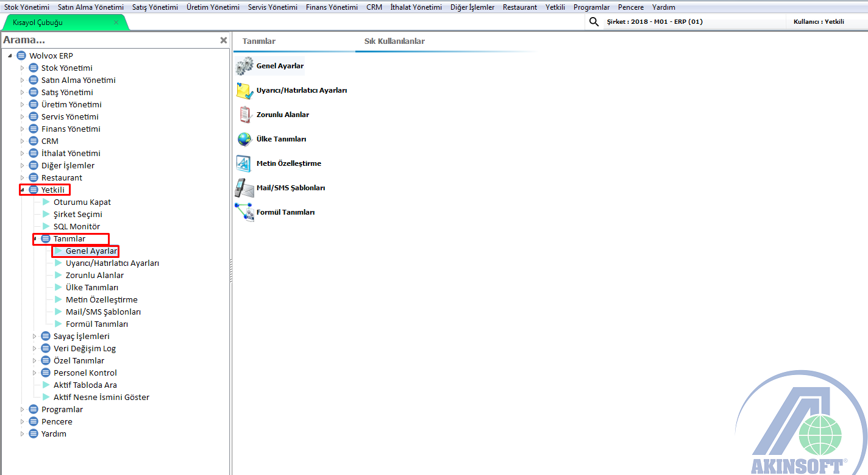Collapse the Wolvox ERP root node
868x475 pixels.
tap(10, 56)
